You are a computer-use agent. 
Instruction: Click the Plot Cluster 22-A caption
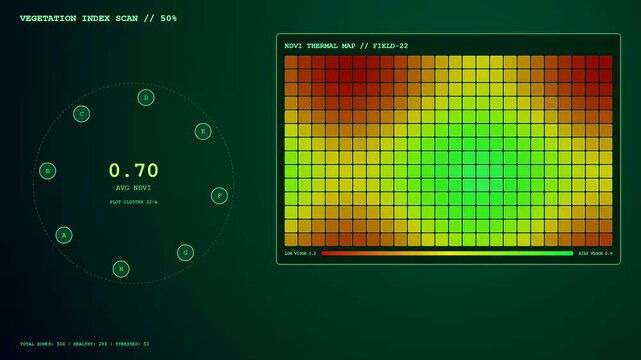pos(133,202)
